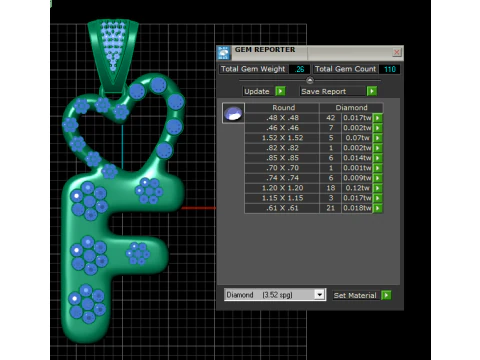
Task: Click the 0.12tw weight cell
Action: point(357,188)
